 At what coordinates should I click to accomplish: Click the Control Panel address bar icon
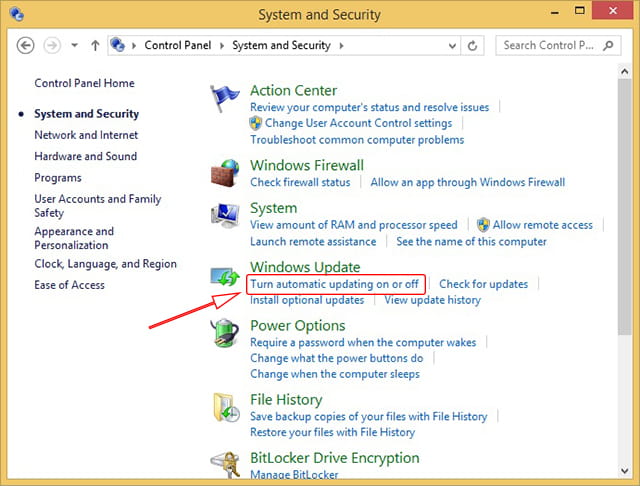tap(118, 44)
